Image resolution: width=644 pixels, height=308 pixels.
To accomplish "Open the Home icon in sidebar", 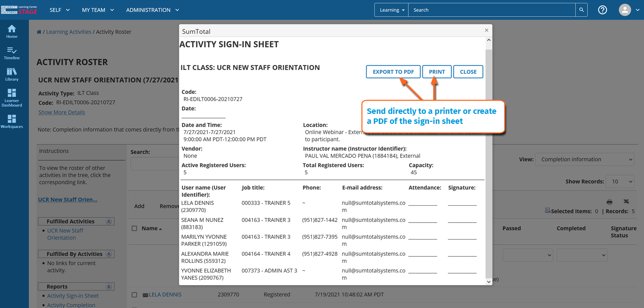I will (x=12, y=31).
